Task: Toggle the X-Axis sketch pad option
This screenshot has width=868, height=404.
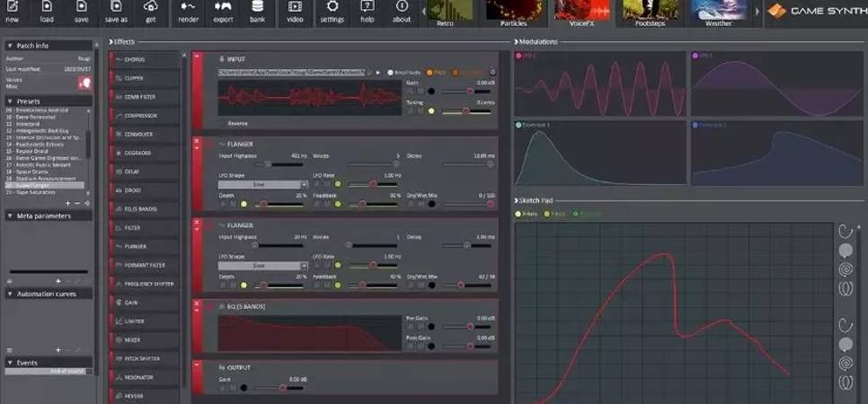Action: pyautogui.click(x=518, y=214)
